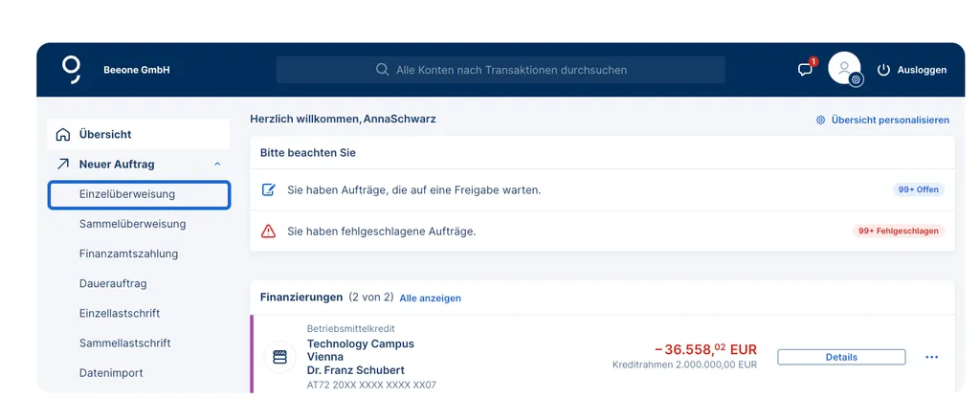Image resolution: width=980 pixels, height=420 pixels.
Task: Click the clapperboard icon of Technology Campus account
Action: pos(280,358)
